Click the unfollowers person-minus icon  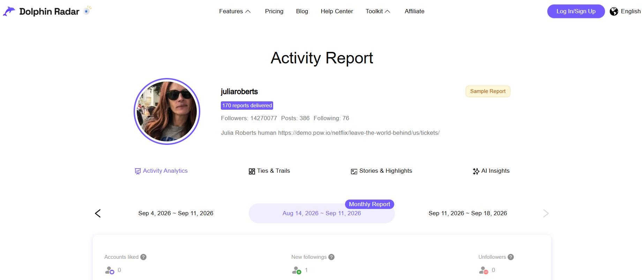tap(484, 270)
